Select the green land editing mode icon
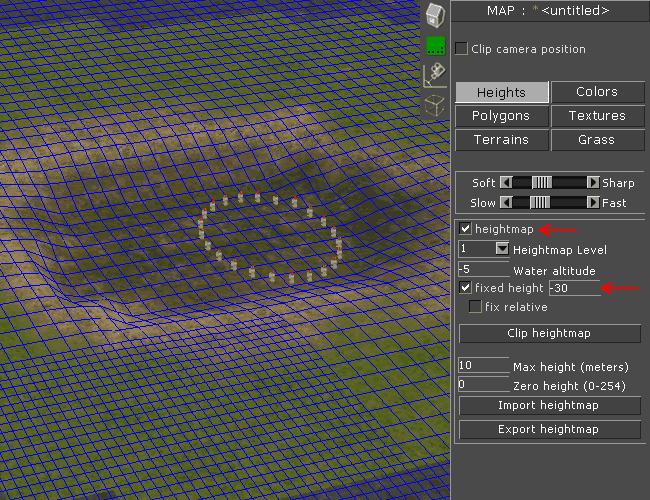The image size is (650, 500). tap(436, 46)
